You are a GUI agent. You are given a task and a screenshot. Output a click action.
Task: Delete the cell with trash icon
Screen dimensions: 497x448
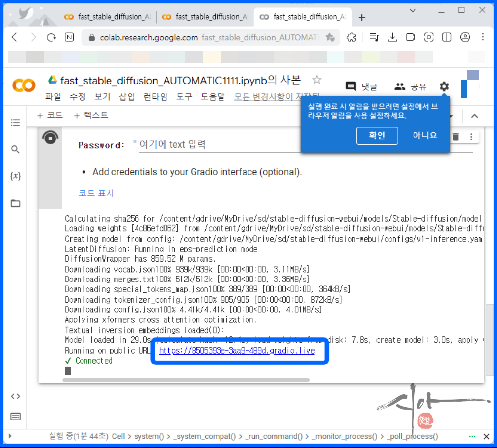[x=456, y=137]
